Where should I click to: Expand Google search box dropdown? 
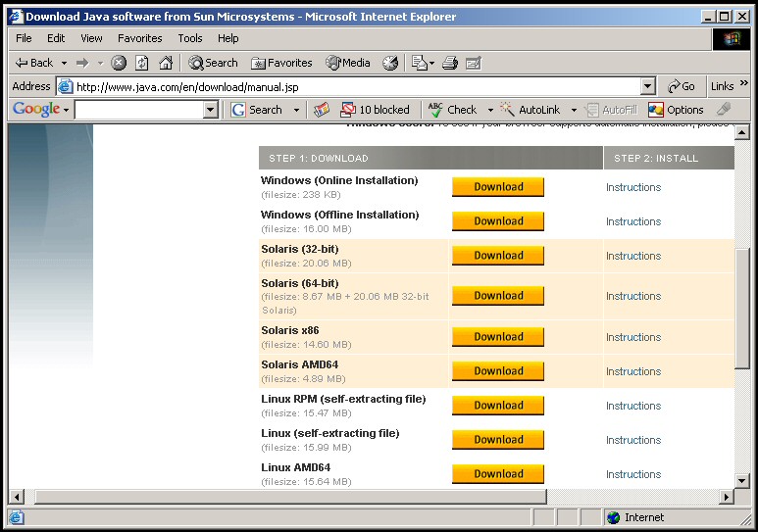(210, 110)
